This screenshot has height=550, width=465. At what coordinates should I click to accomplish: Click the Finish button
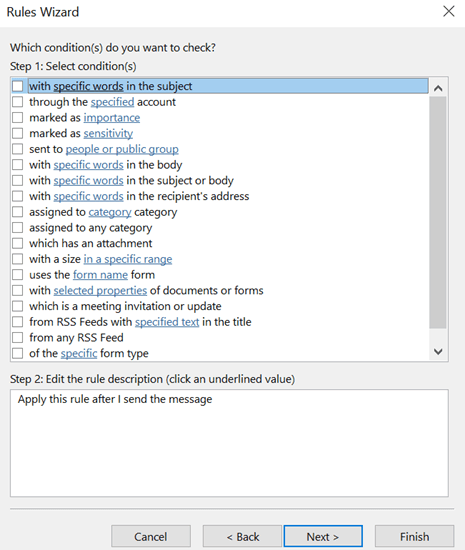pos(415,536)
